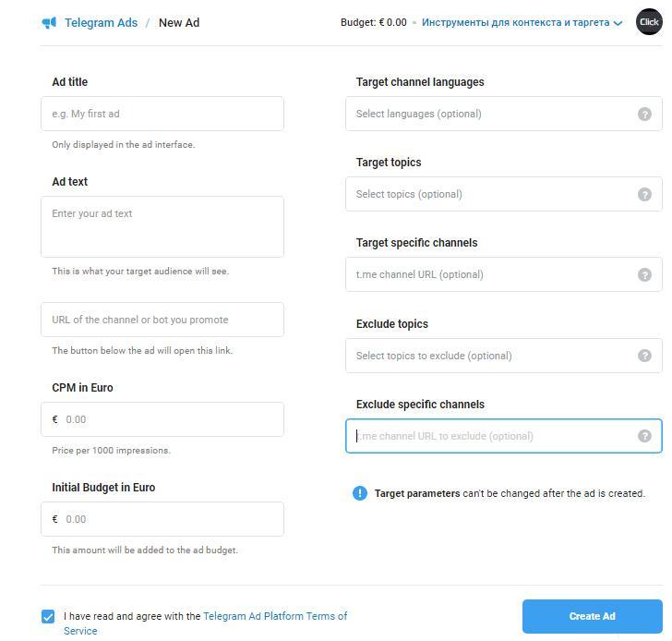Select the promoted channel or bot URL field
Viewport: 672px width, 641px height.
coord(162,320)
